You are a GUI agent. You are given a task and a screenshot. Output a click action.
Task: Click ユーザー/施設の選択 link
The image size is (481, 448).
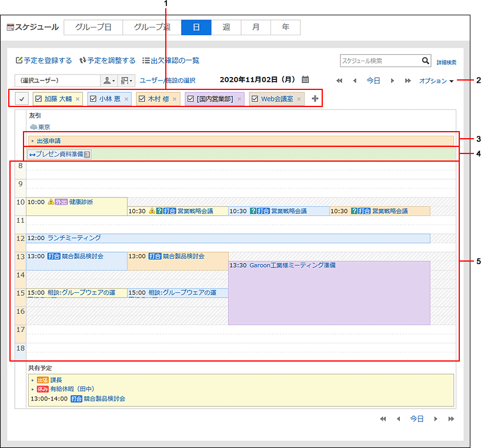[x=168, y=81]
